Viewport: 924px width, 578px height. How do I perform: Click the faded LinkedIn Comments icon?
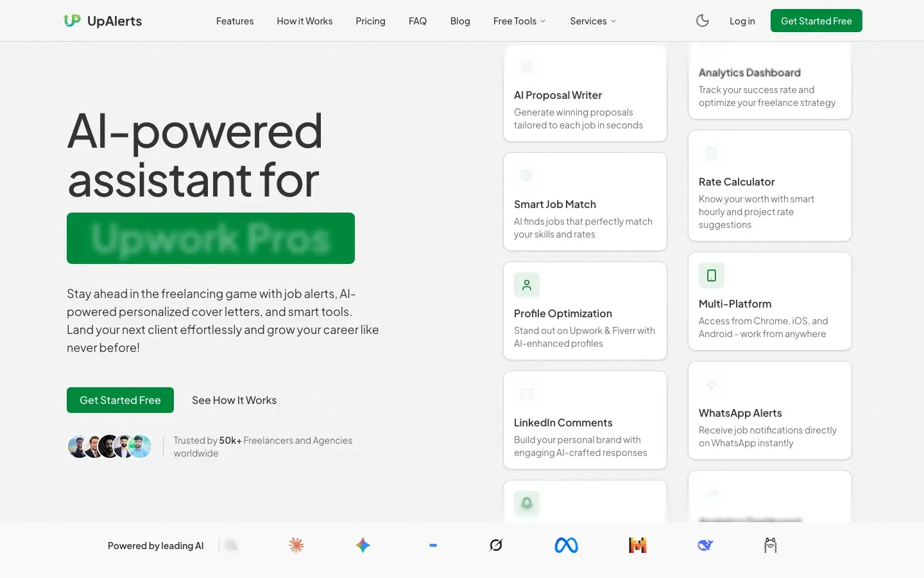pos(527,394)
